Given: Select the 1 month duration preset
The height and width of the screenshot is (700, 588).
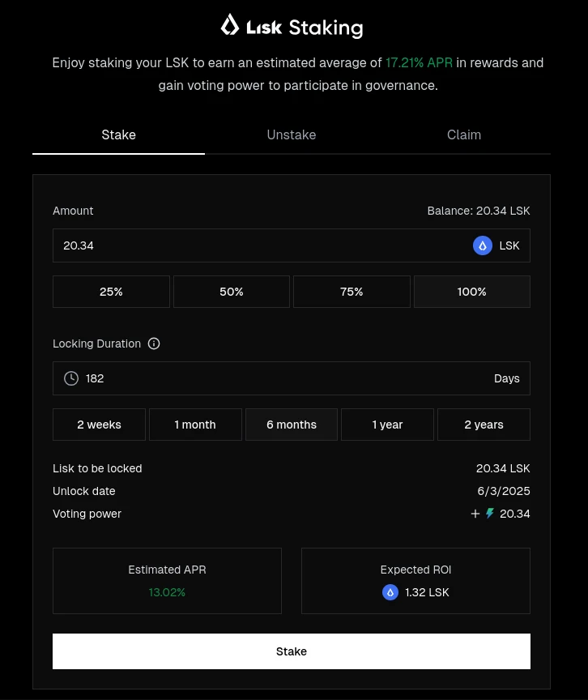Looking at the screenshot, I should tap(195, 425).
